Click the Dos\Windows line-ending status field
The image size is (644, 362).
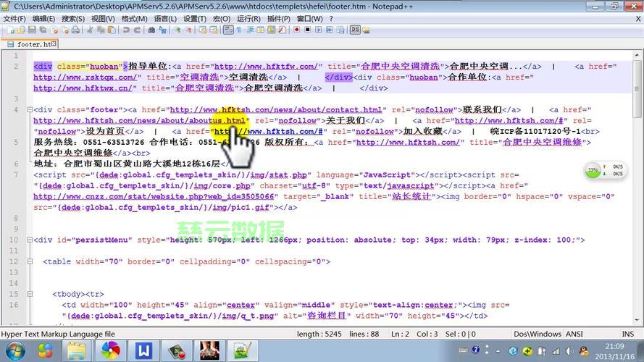pyautogui.click(x=538, y=334)
